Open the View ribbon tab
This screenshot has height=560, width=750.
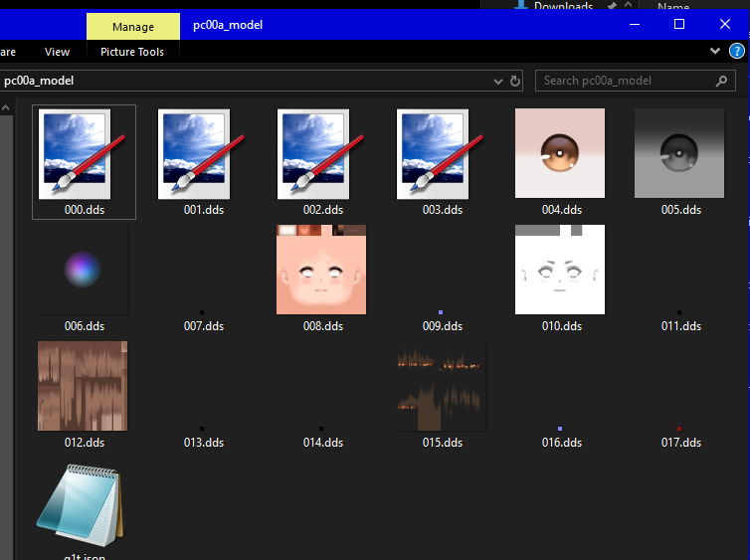[57, 52]
